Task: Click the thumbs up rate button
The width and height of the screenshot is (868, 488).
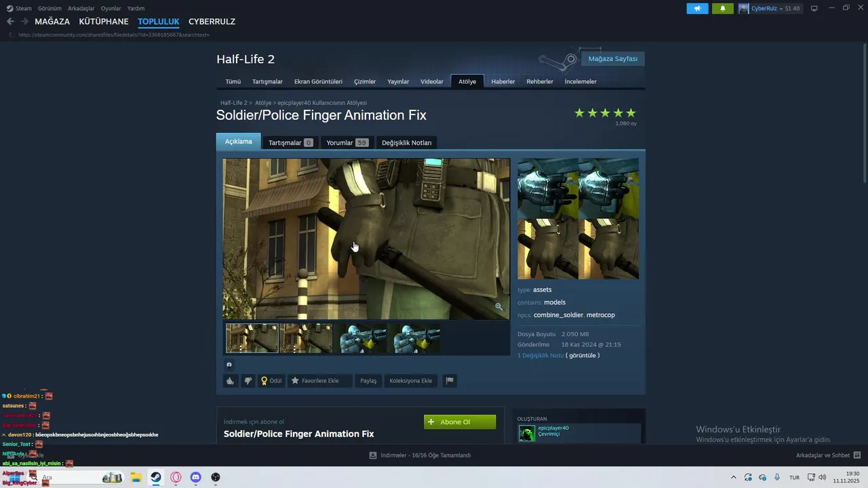Action: coord(231,381)
